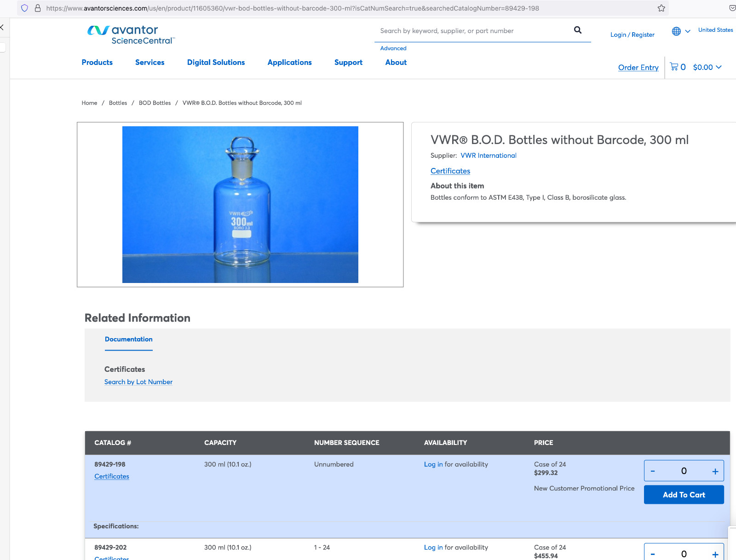The image size is (736, 560).
Task: Open the Services menu
Action: tap(149, 63)
